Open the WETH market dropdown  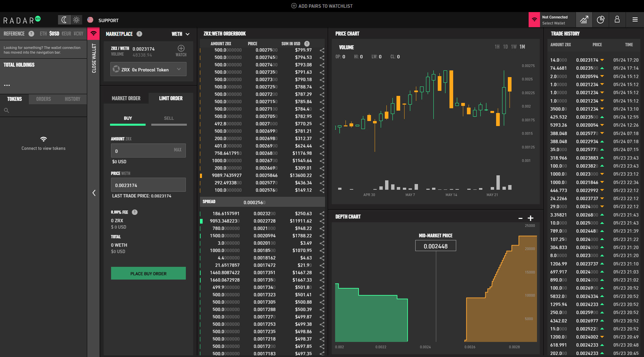click(180, 34)
